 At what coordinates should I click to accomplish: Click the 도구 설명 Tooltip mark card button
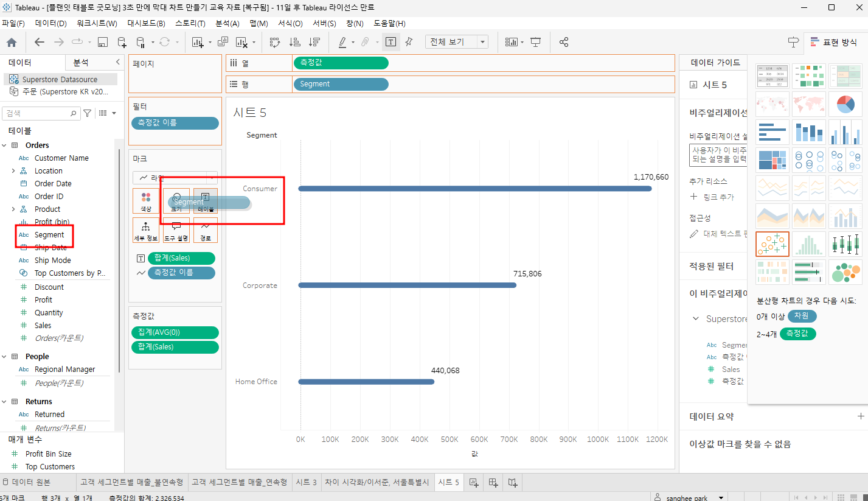[176, 230]
